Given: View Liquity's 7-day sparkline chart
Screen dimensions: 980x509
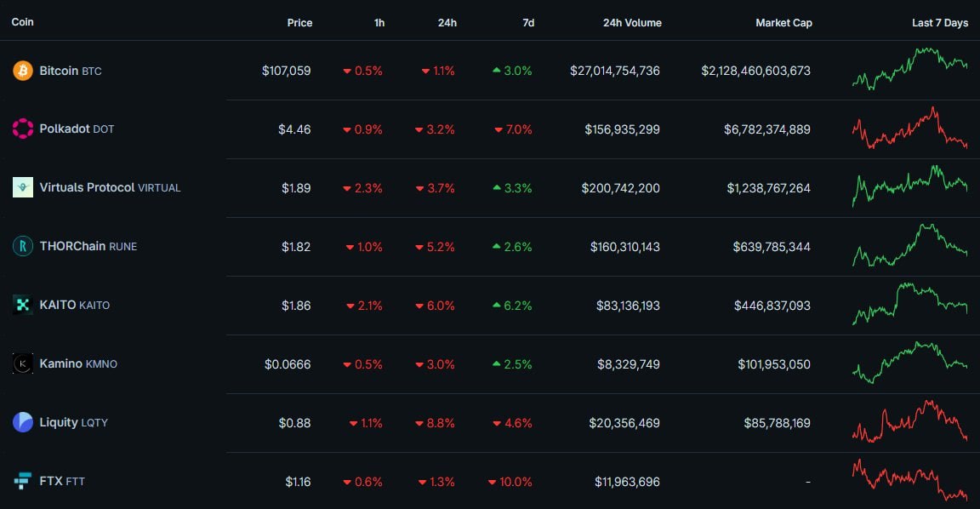Looking at the screenshot, I should tap(910, 421).
